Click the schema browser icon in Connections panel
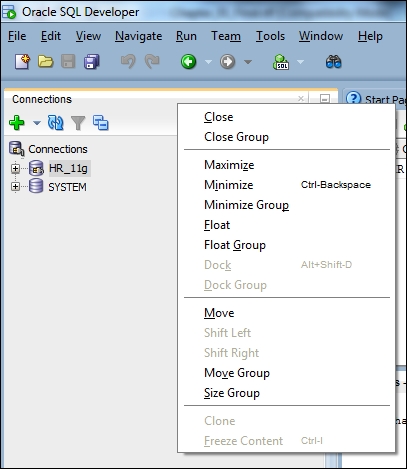The height and width of the screenshot is (469, 407). [101, 123]
